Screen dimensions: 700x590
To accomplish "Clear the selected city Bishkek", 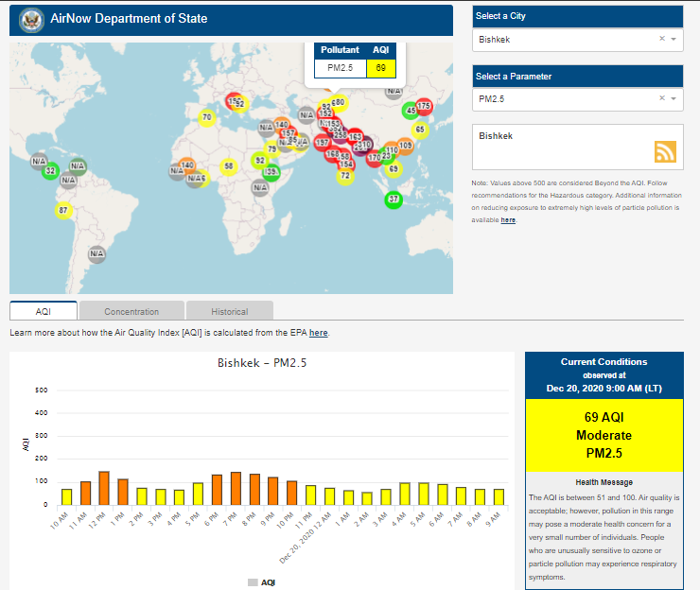I will pos(662,40).
